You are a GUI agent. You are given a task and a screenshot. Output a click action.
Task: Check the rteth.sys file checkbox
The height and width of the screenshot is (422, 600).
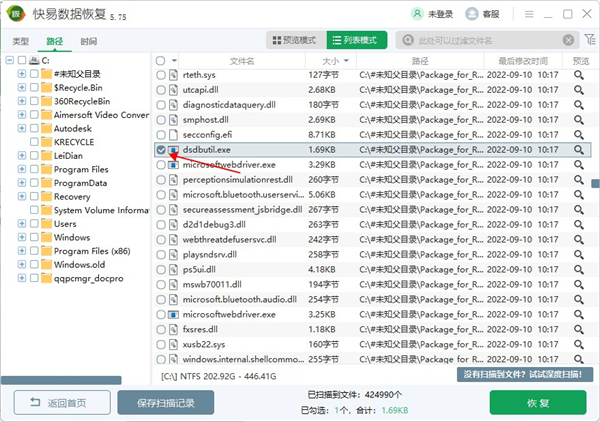tap(161, 75)
